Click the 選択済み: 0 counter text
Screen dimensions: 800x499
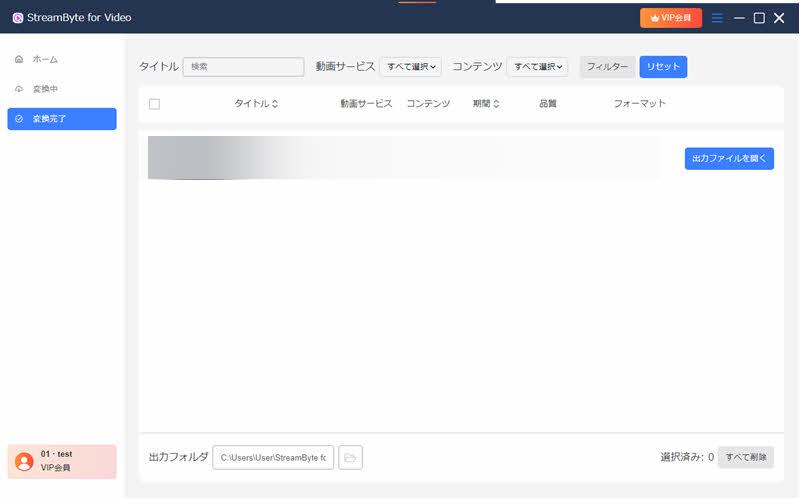coord(687,457)
